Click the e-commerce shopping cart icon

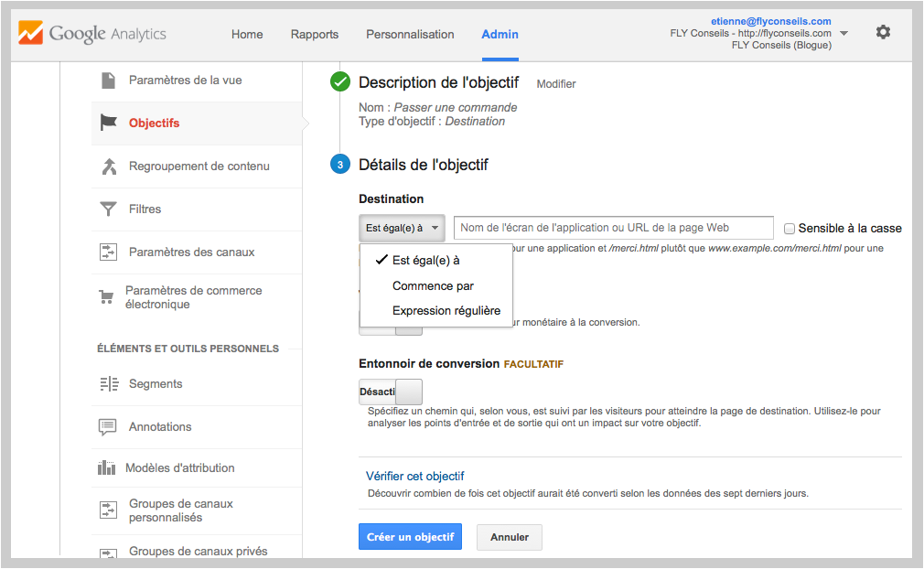tap(106, 297)
